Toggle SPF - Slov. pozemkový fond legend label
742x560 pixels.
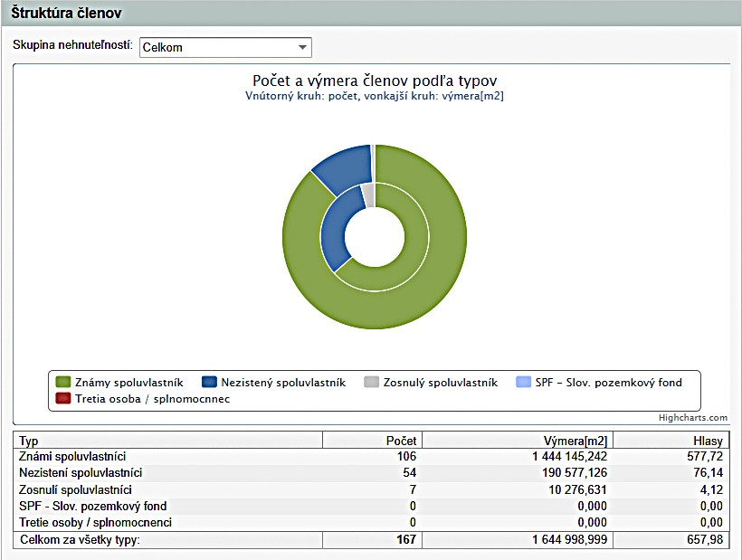point(608,383)
